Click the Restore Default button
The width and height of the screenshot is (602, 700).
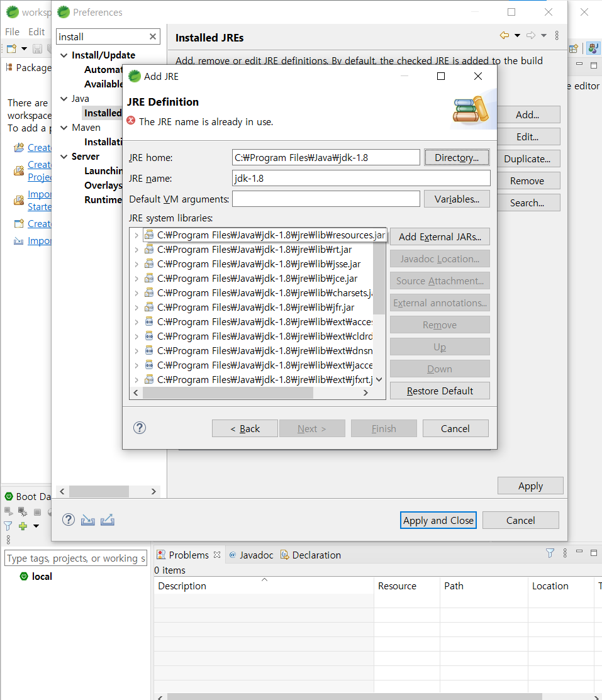pos(440,391)
